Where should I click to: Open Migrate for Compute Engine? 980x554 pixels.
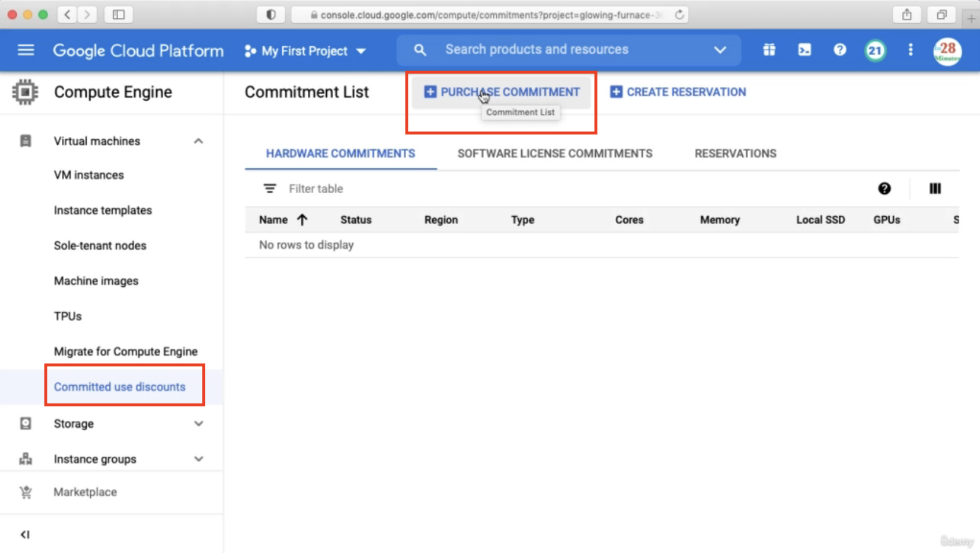tap(126, 352)
